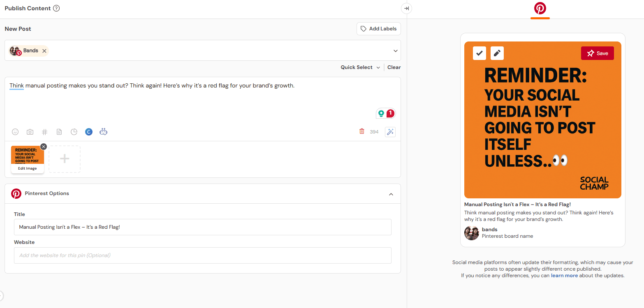Image resolution: width=644 pixels, height=308 pixels.
Task: Select the Pinterest preview tab
Action: 540,9
